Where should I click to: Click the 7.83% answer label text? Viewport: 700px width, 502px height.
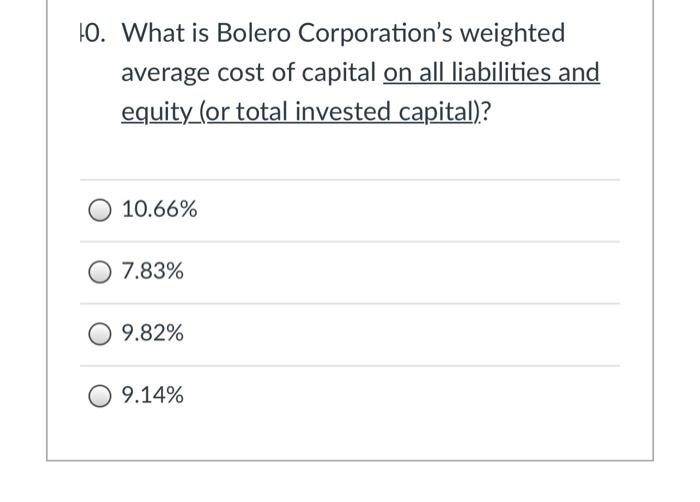(x=153, y=271)
